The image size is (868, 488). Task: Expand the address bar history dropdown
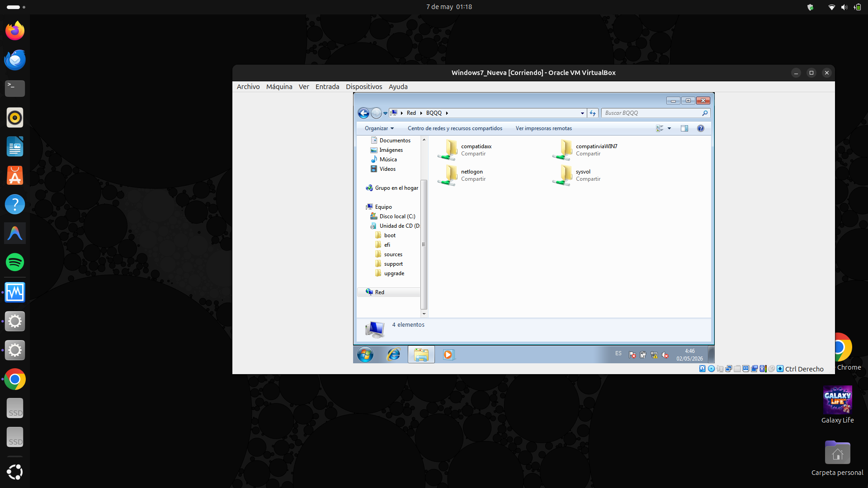582,113
